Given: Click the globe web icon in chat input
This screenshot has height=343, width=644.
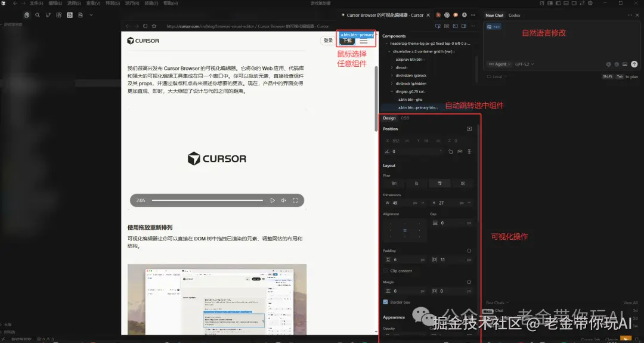Looking at the screenshot, I should point(617,64).
